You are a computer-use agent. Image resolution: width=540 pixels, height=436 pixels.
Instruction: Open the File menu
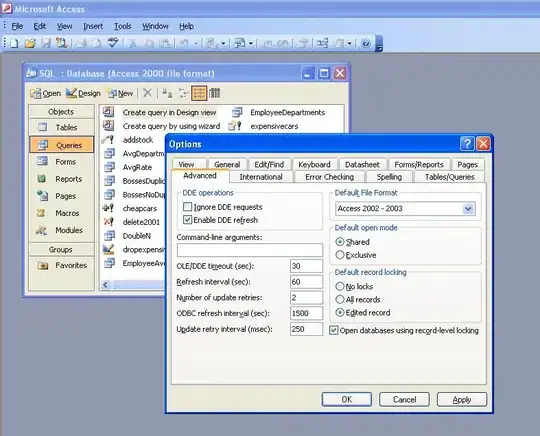coord(17,26)
